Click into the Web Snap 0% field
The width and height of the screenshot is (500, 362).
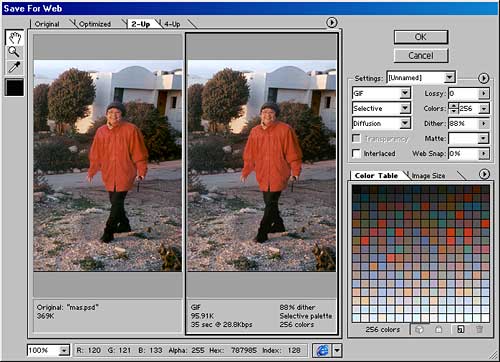click(463, 154)
